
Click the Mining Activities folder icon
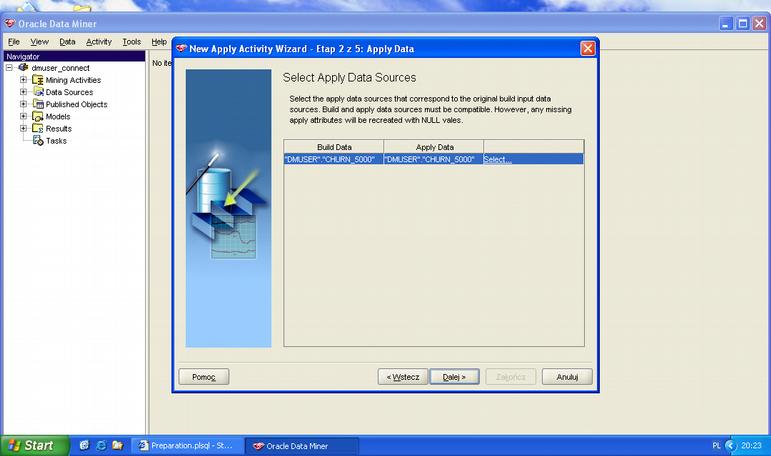38,80
